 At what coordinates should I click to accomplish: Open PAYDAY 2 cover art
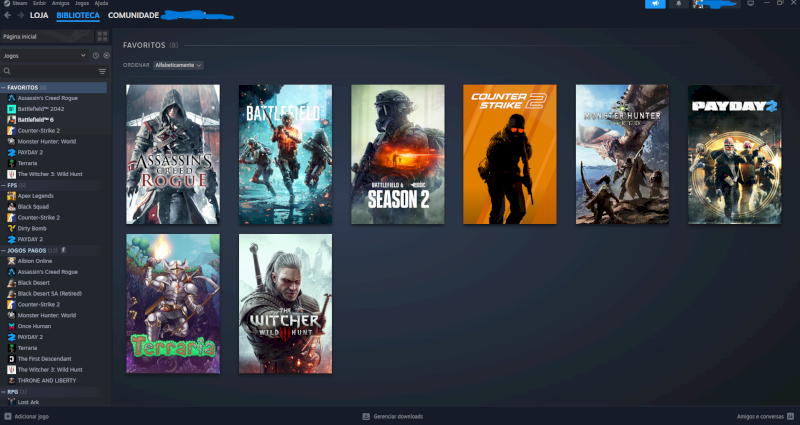point(734,154)
